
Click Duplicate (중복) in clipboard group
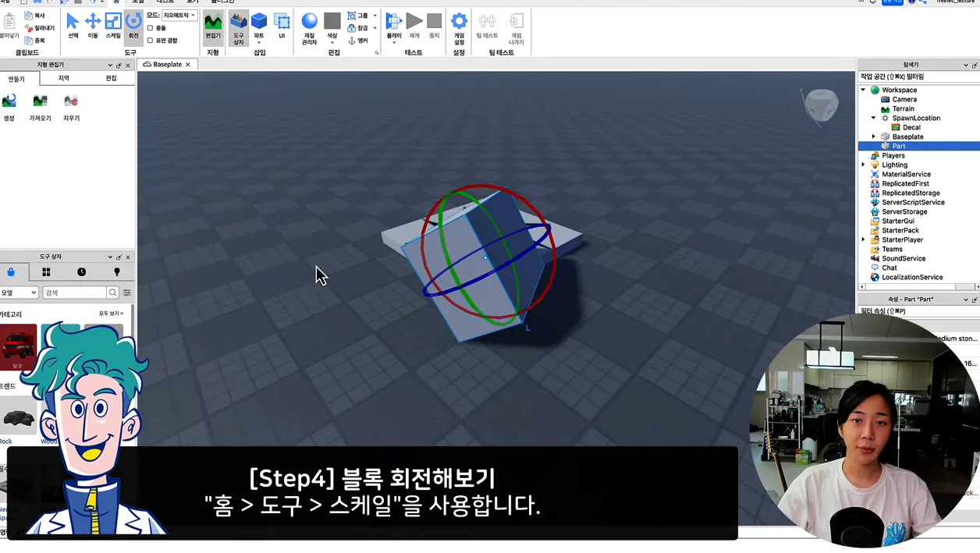coord(34,41)
